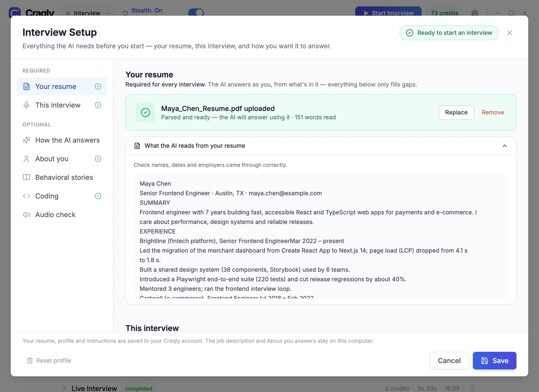The image size is (539, 392).
Task: Click the green check next to About you
Action: pos(98,159)
